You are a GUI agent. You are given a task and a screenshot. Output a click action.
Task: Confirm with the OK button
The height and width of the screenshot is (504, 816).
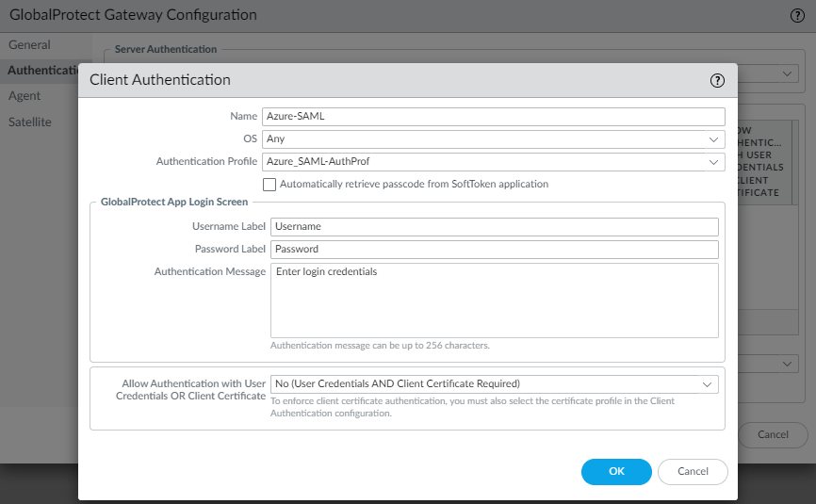616,471
